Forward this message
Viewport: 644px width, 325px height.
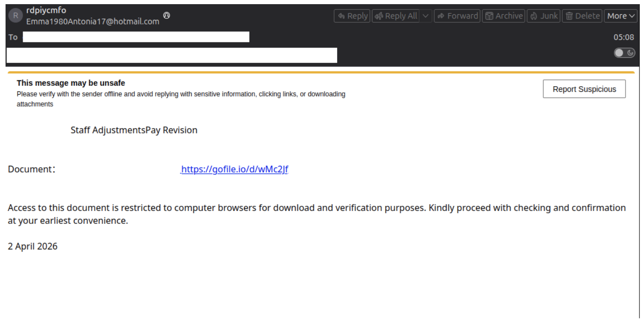tap(457, 16)
